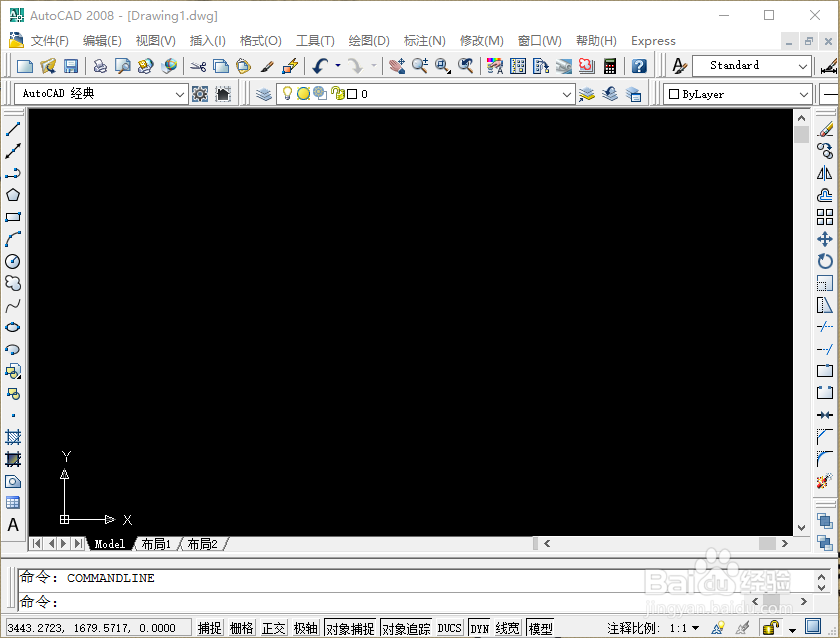Select the Erase modify tool
Image resolution: width=840 pixels, height=638 pixels.
click(825, 129)
